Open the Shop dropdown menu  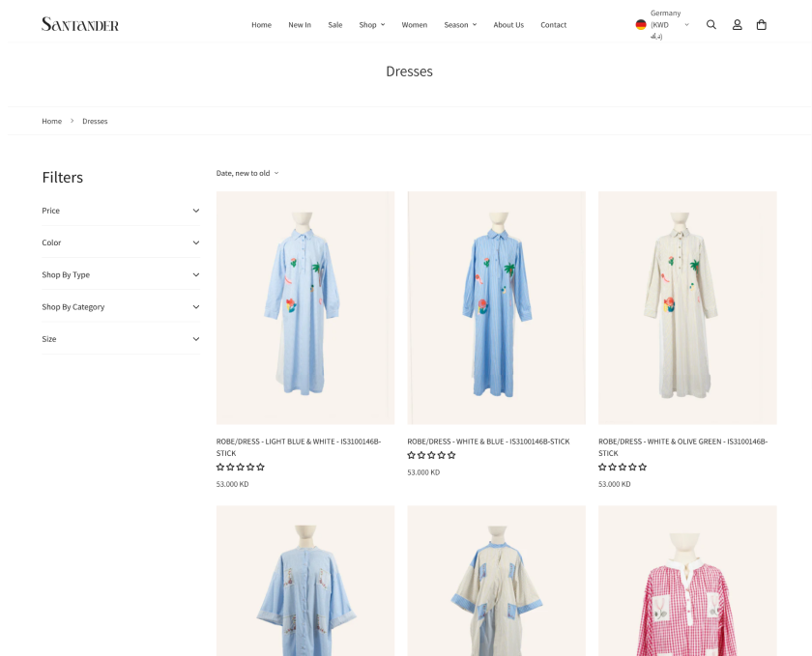tap(372, 24)
